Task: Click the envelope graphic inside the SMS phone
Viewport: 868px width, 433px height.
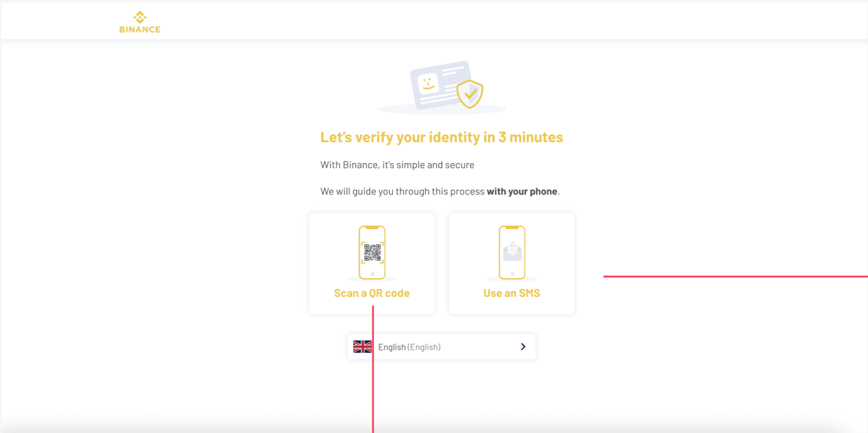Action: pos(512,250)
